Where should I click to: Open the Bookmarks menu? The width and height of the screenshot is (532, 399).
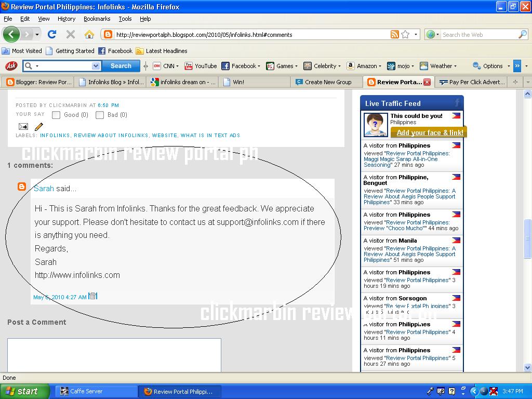pos(97,19)
